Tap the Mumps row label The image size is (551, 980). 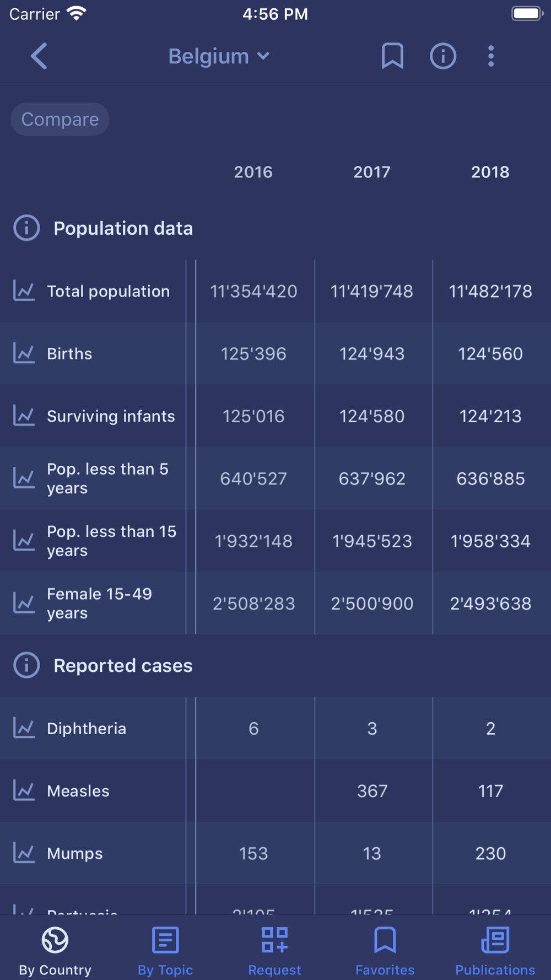(75, 853)
